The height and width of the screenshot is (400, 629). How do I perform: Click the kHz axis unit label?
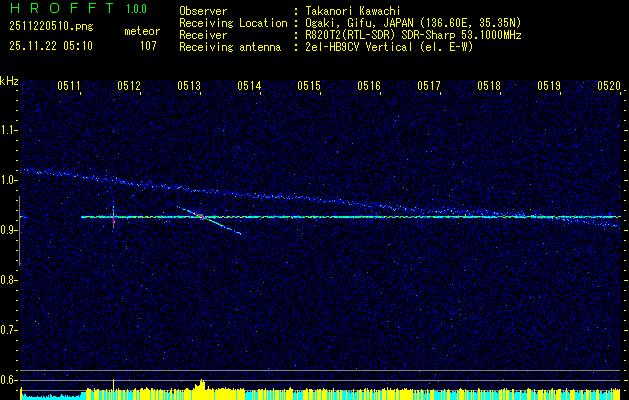tap(9, 81)
